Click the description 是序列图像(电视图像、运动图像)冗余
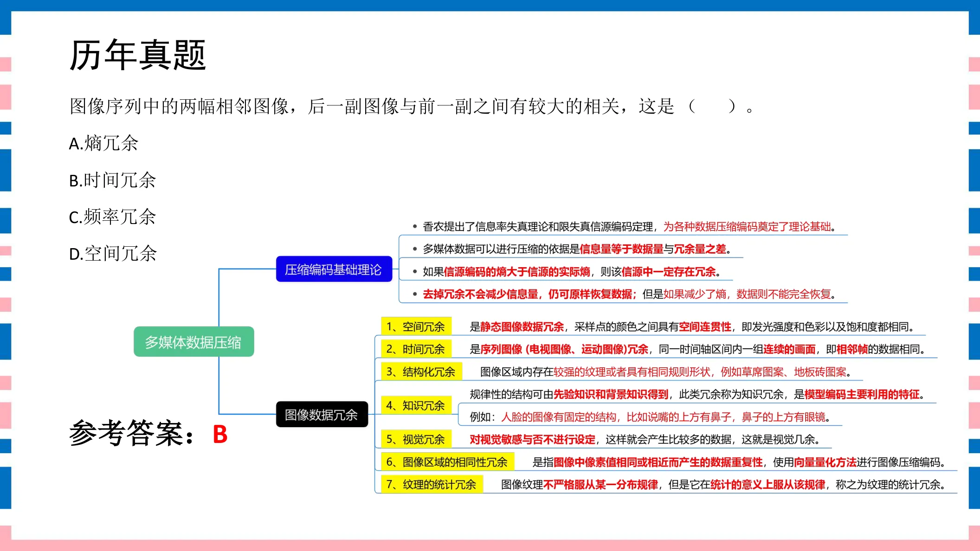This screenshot has width=980, height=551. click(697, 349)
